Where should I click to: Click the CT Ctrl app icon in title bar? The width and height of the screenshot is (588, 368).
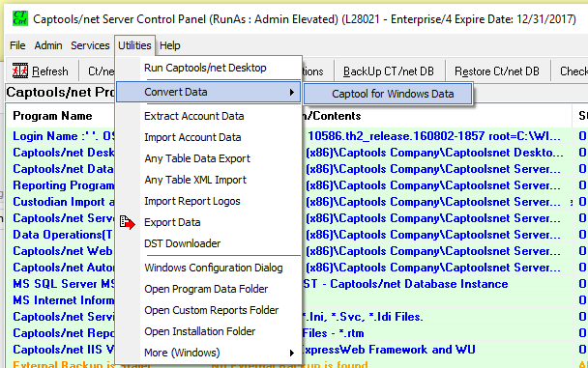pyautogui.click(x=20, y=18)
